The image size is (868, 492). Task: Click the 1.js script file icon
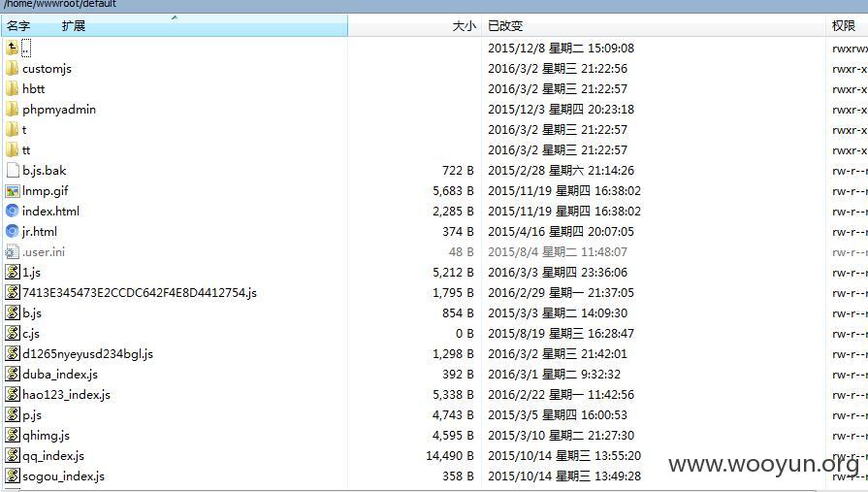point(13,272)
